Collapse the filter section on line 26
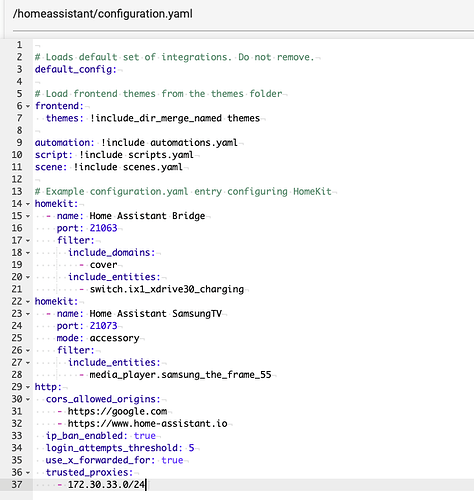 point(28,350)
